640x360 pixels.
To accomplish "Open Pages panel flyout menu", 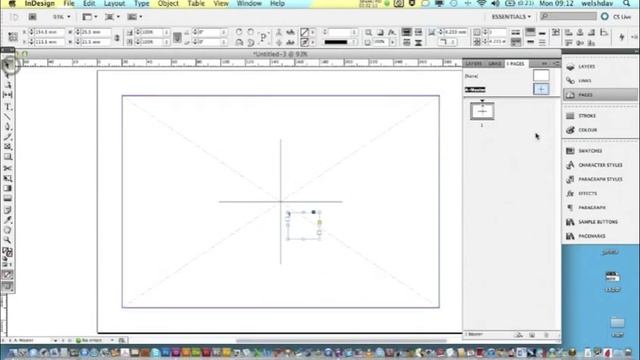I will tap(556, 64).
